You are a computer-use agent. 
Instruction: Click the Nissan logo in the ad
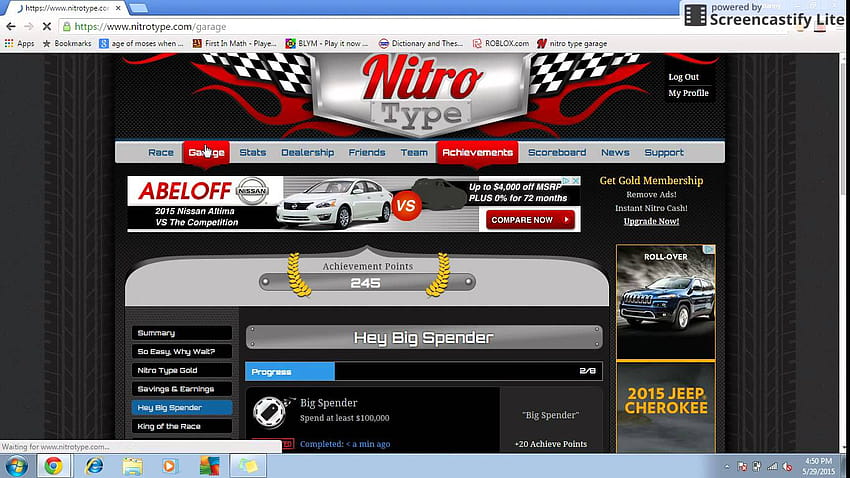click(253, 191)
